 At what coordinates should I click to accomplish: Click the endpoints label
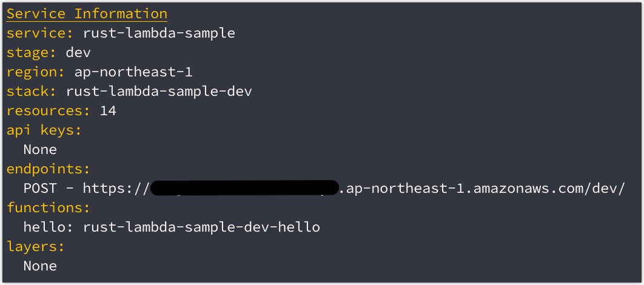point(47,169)
